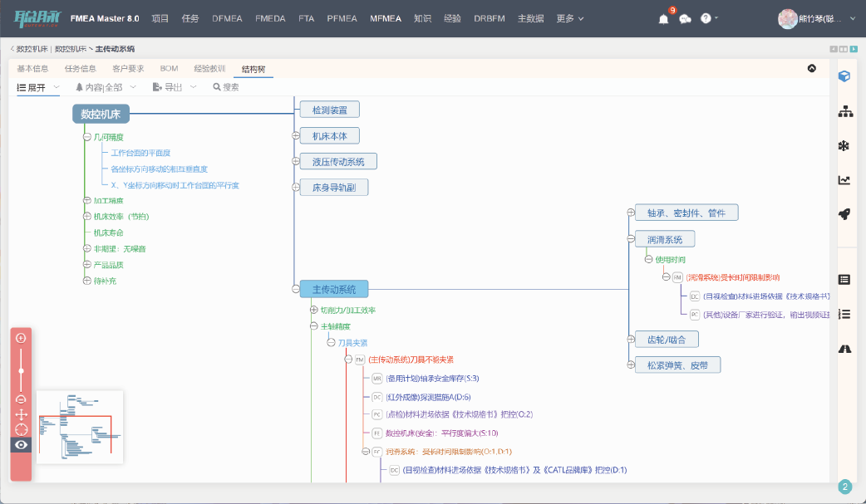The width and height of the screenshot is (866, 504).
Task: Open the 更多 menu dropdown
Action: (x=569, y=18)
